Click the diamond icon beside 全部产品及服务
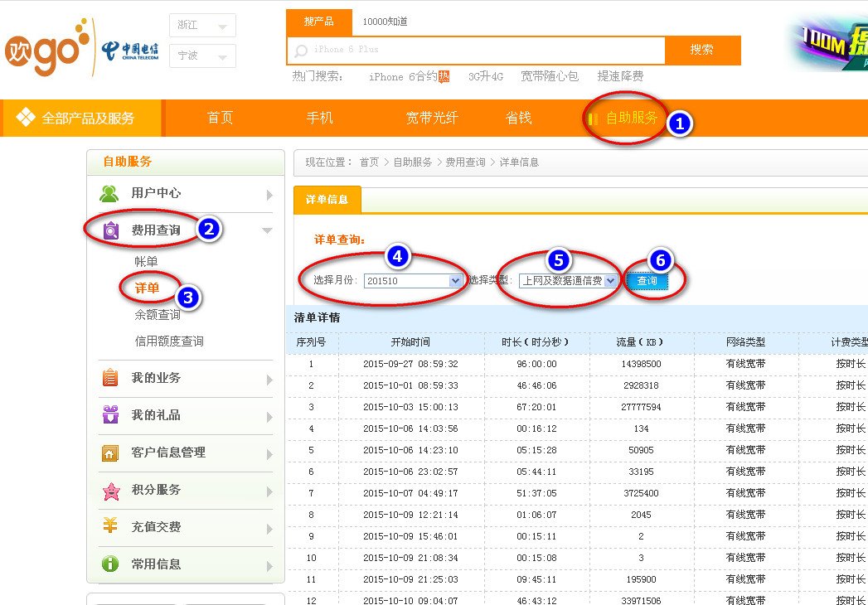 (27, 119)
